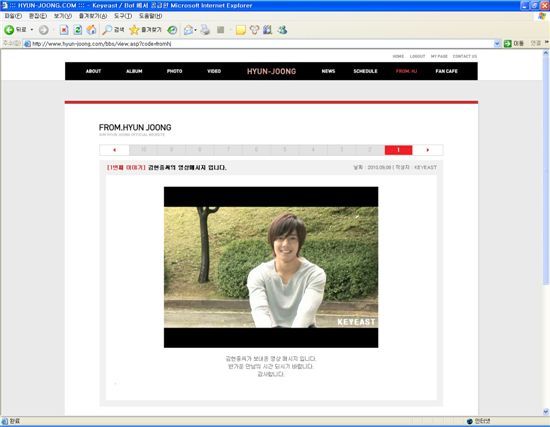Open the Favorites menu (즐겨찾기)
This screenshot has height=427, width=550.
pos(93,16)
